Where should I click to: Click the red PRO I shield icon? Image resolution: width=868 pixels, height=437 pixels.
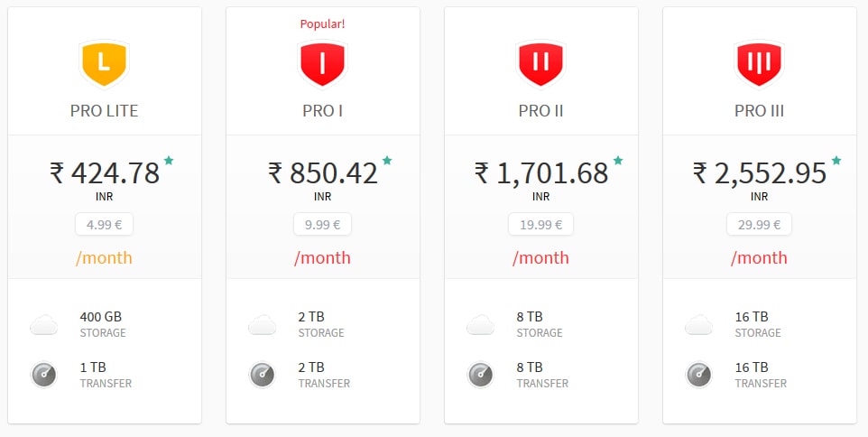coord(322,64)
